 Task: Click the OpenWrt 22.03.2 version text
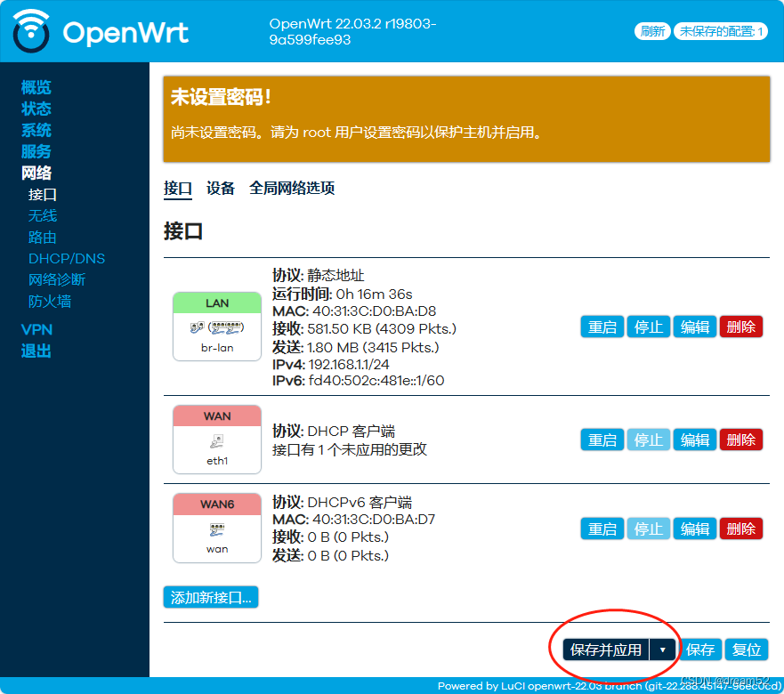pos(352,31)
